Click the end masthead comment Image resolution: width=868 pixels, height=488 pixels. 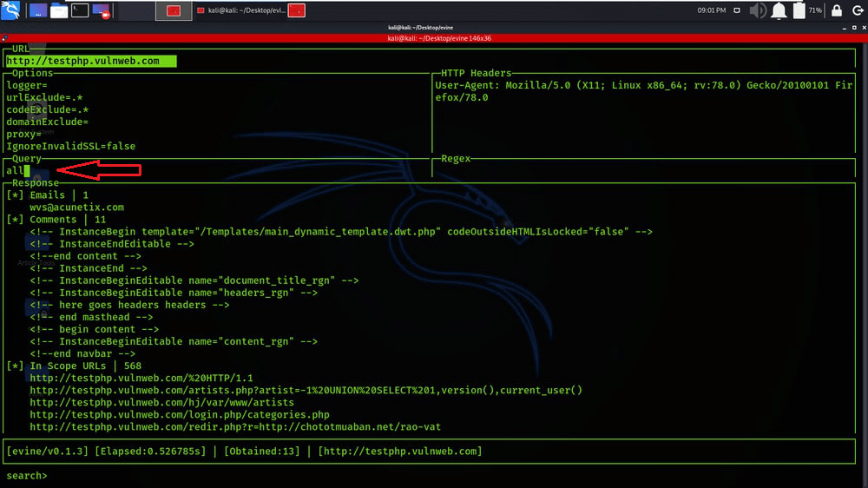(91, 317)
